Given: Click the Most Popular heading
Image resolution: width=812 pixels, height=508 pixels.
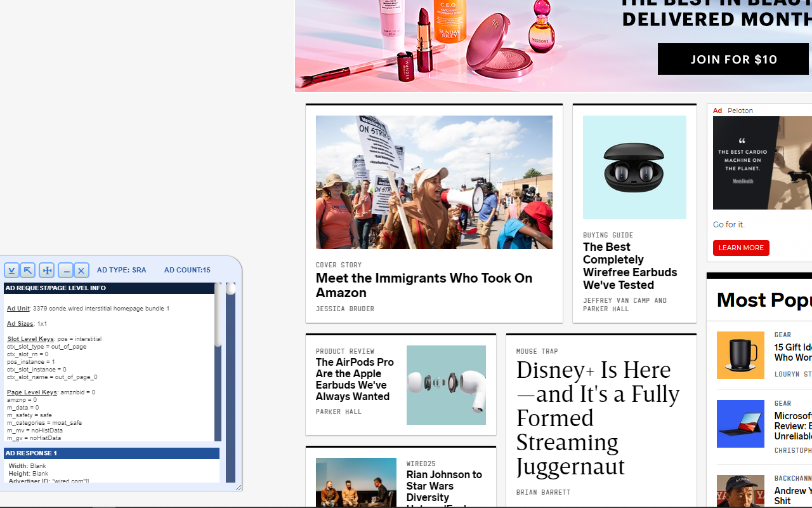Looking at the screenshot, I should [x=764, y=299].
